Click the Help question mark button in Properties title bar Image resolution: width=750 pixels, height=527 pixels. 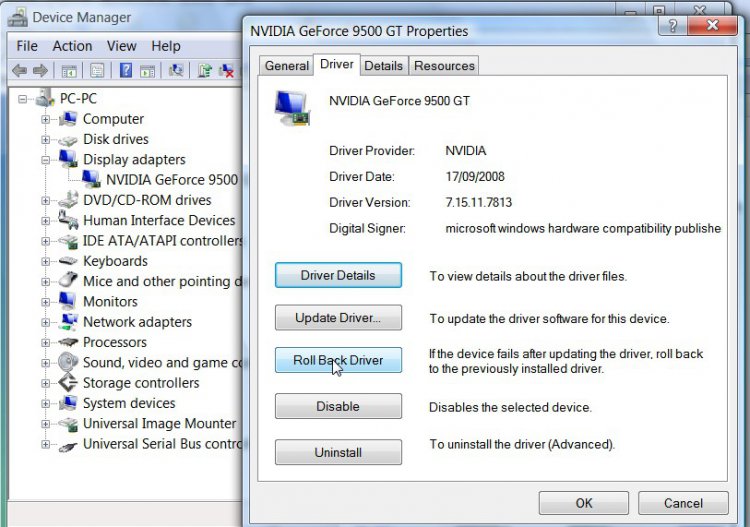point(673,25)
